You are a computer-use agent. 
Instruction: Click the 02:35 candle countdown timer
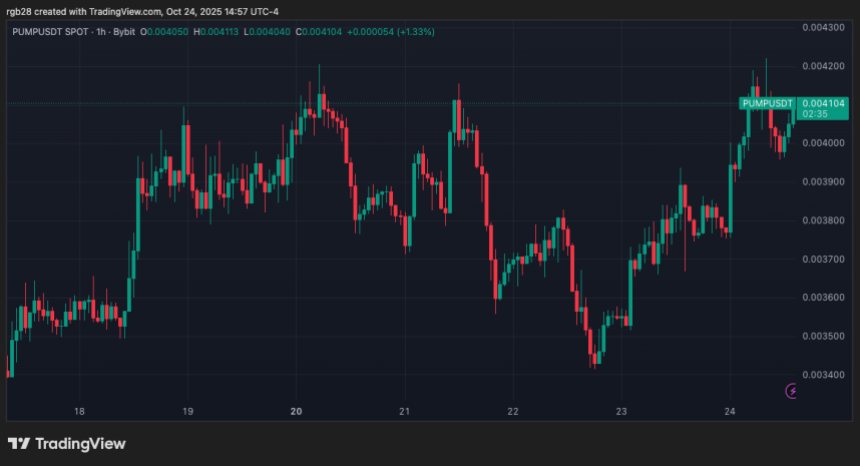point(814,114)
